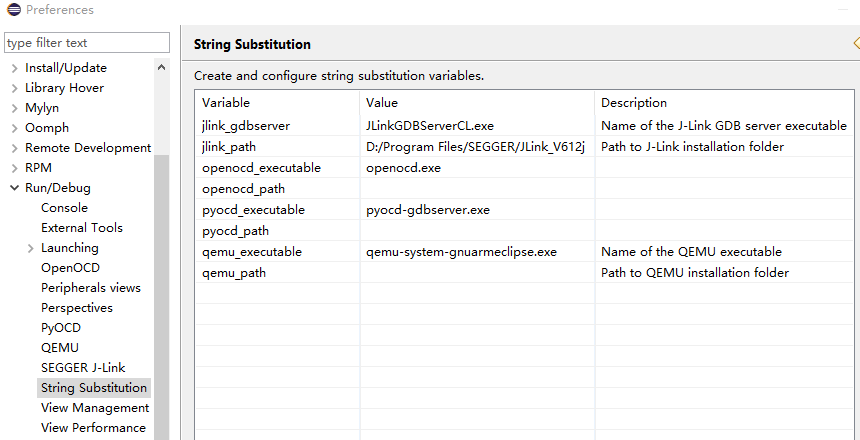Expand the Install/Update tree node
The width and height of the screenshot is (860, 440).
point(14,69)
